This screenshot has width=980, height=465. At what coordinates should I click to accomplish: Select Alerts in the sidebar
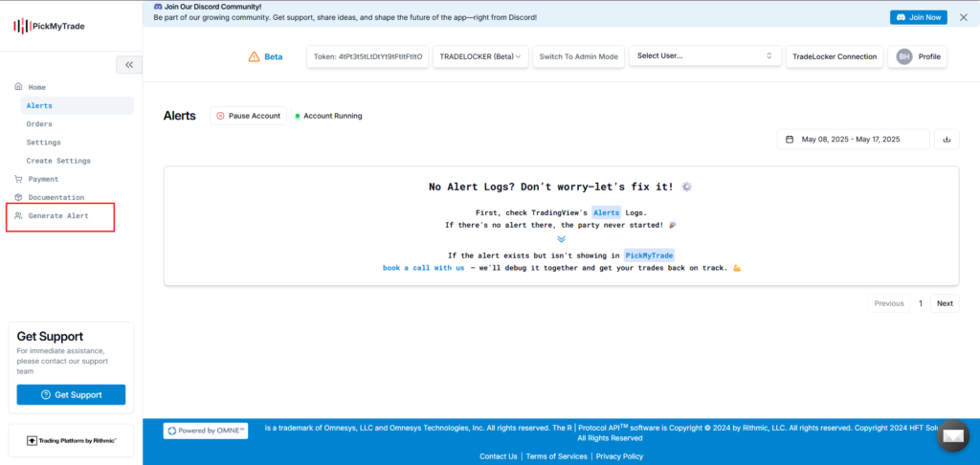(77, 105)
